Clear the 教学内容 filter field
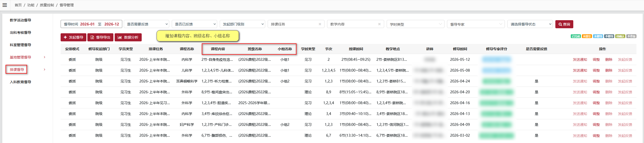The image size is (644, 143). point(379,24)
